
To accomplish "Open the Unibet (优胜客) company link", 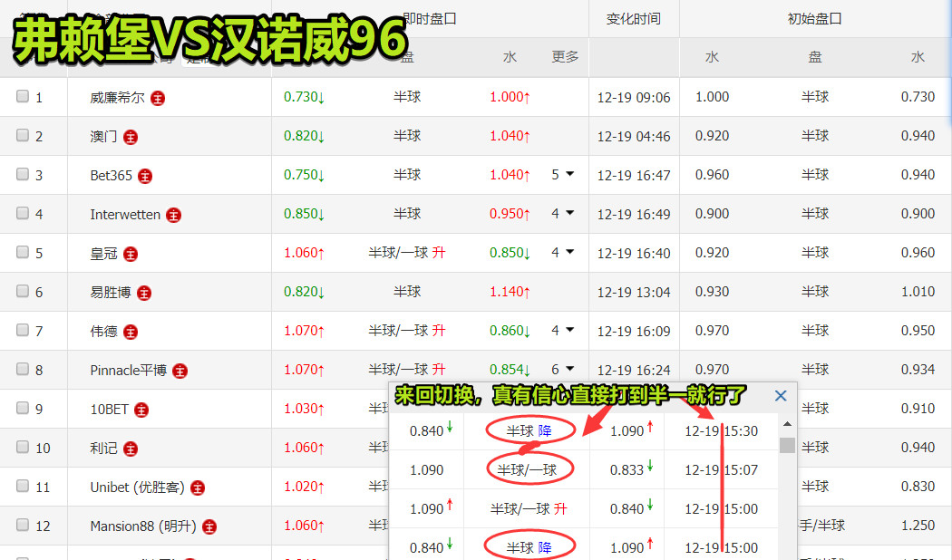I will coord(137,488).
